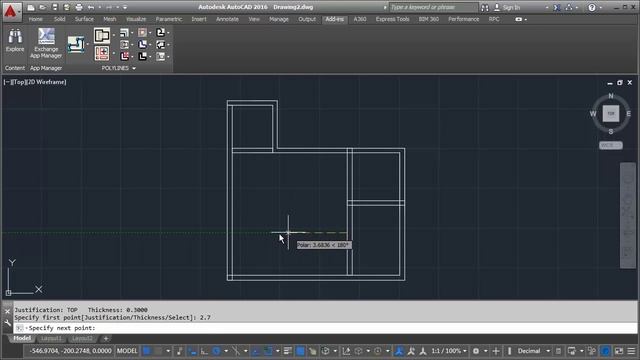Image resolution: width=640 pixels, height=360 pixels.
Task: Close the command line window
Action: coord(7,311)
